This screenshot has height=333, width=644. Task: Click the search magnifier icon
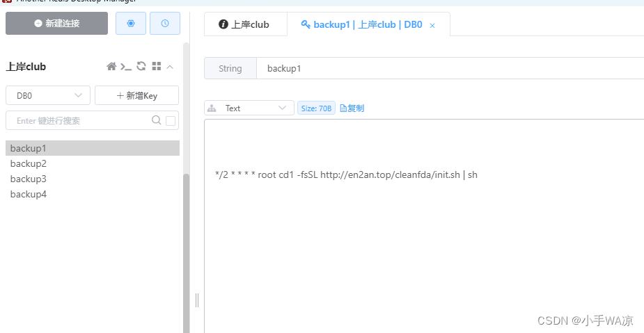tap(157, 120)
